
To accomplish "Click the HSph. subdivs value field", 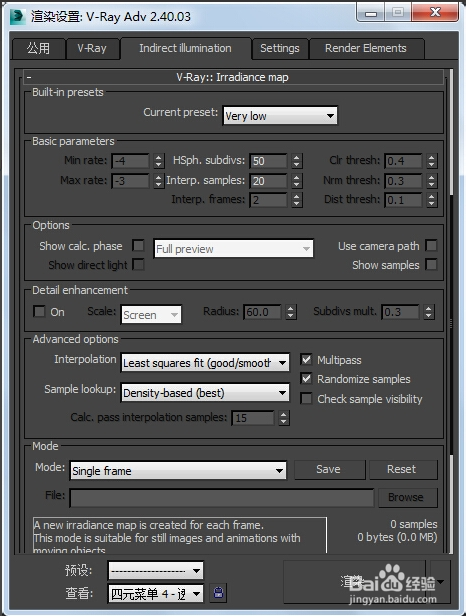I will (268, 161).
